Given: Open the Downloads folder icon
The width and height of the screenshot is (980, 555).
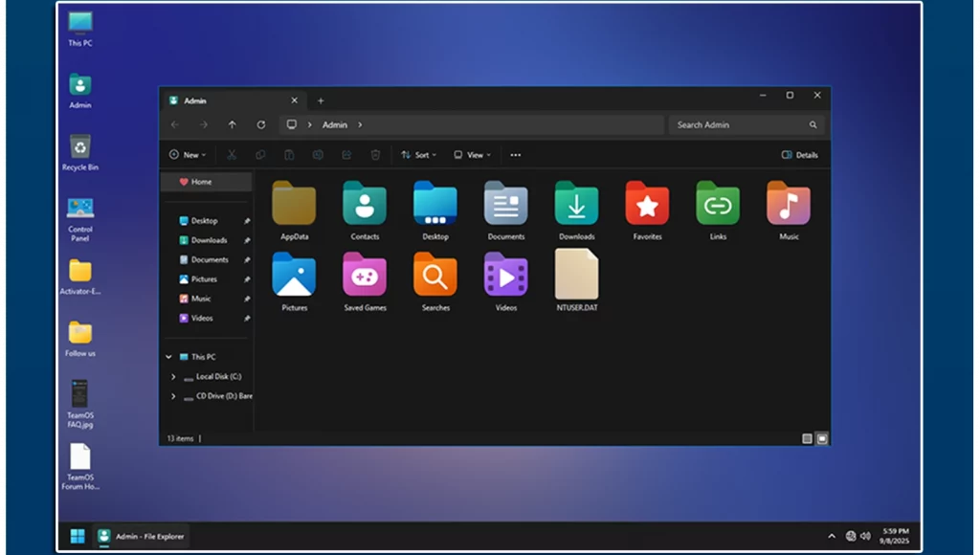Looking at the screenshot, I should click(576, 204).
